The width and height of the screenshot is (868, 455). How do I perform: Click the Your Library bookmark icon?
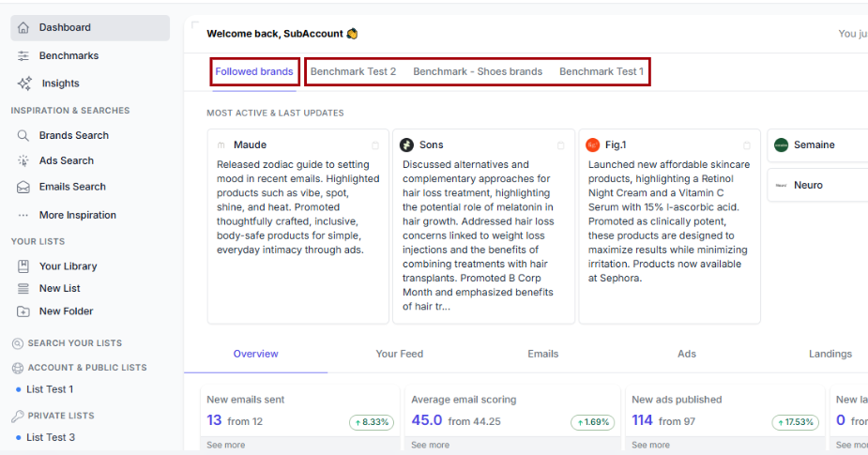pyautogui.click(x=23, y=266)
